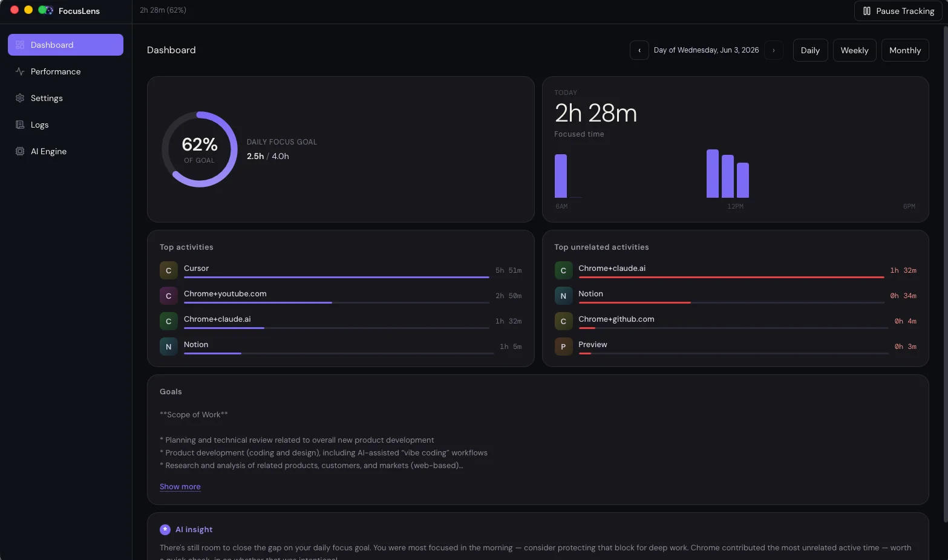Image resolution: width=948 pixels, height=560 pixels.
Task: Switch to the Monthly view tab
Action: pyautogui.click(x=905, y=50)
